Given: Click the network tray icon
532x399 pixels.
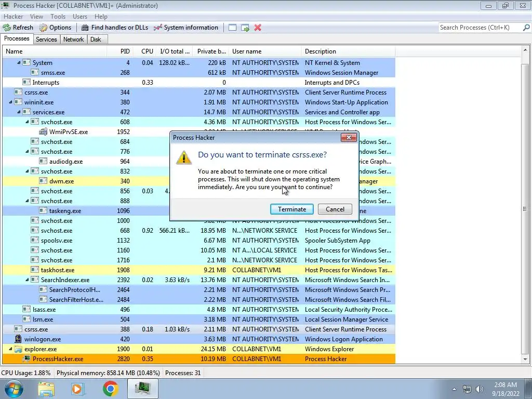Looking at the screenshot, I should 467,389.
